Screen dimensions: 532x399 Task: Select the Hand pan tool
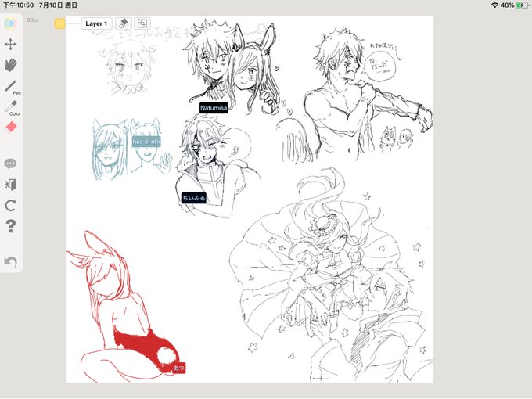11,65
